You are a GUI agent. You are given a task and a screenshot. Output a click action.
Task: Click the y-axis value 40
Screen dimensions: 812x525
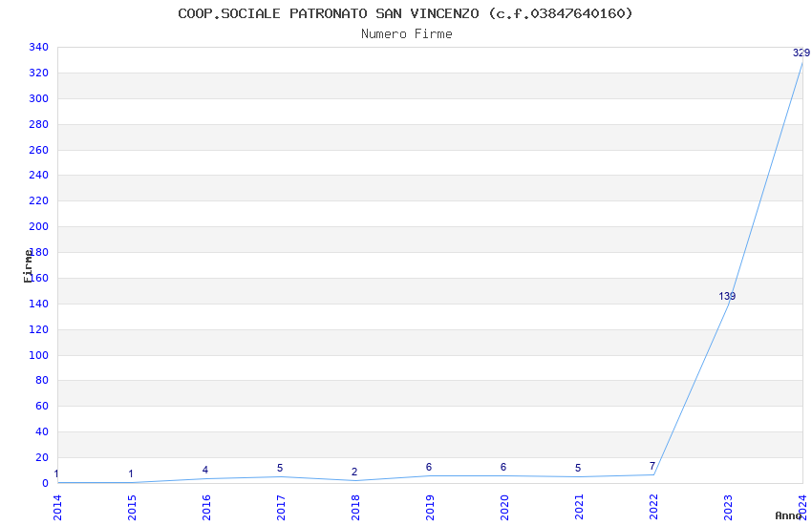[x=42, y=431]
